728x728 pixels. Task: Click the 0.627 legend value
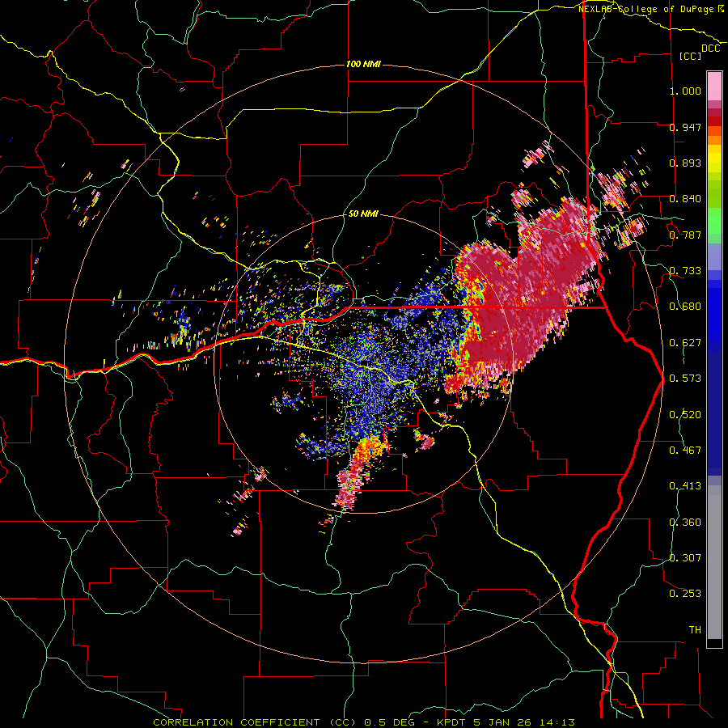click(x=685, y=343)
